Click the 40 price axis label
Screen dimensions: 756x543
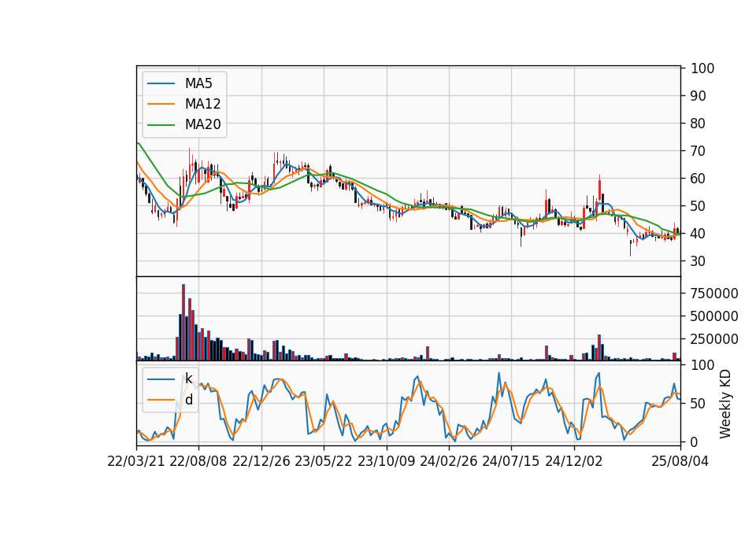click(699, 233)
